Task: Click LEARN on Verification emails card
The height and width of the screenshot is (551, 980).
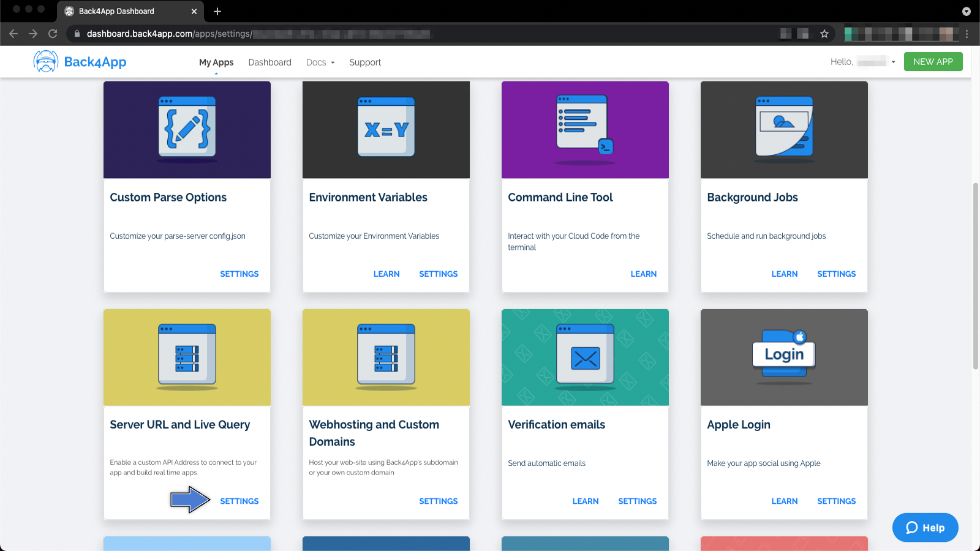Action: [x=586, y=501]
